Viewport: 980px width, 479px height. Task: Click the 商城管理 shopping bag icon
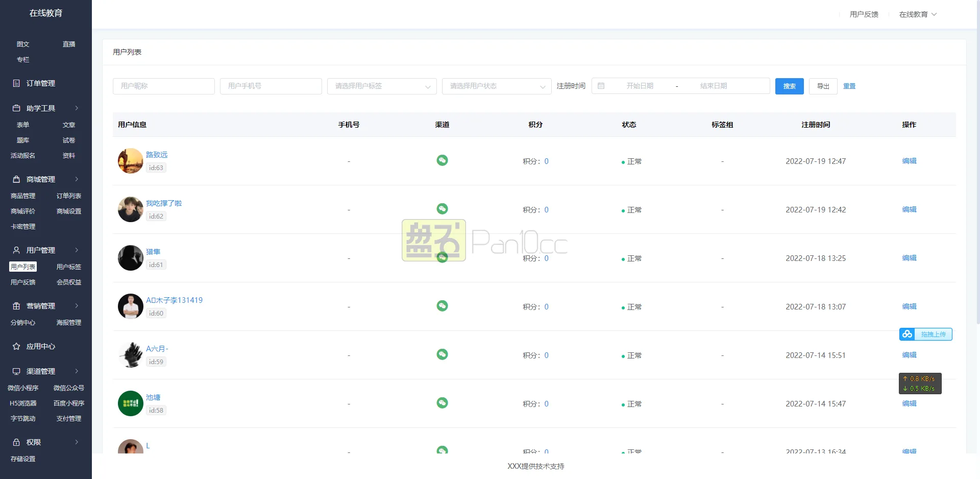pos(16,179)
